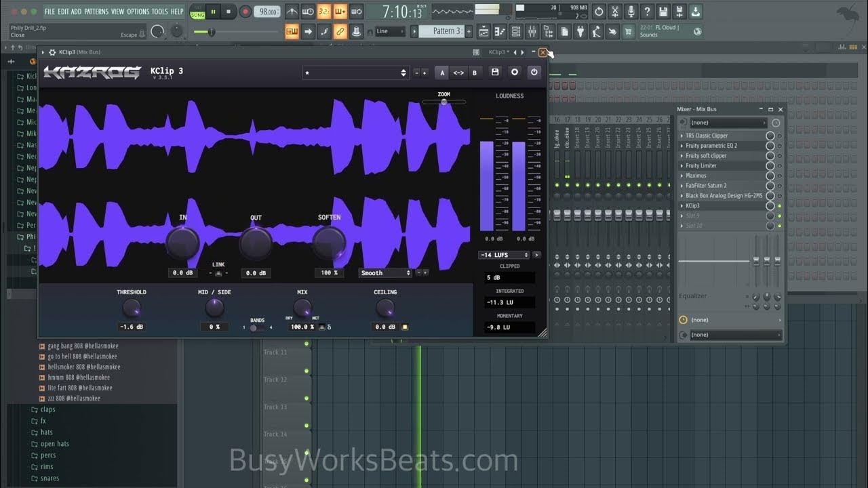This screenshot has width=868, height=488.
Task: Select gang bang 808 @hellasmokee sample
Action: (83, 346)
